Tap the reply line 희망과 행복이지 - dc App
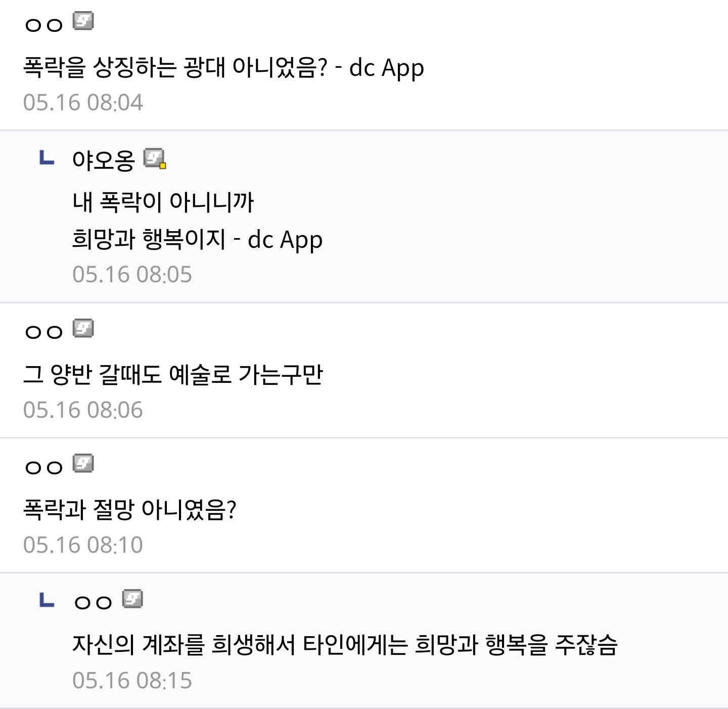Screen dimensions: 728x709 coord(197,239)
